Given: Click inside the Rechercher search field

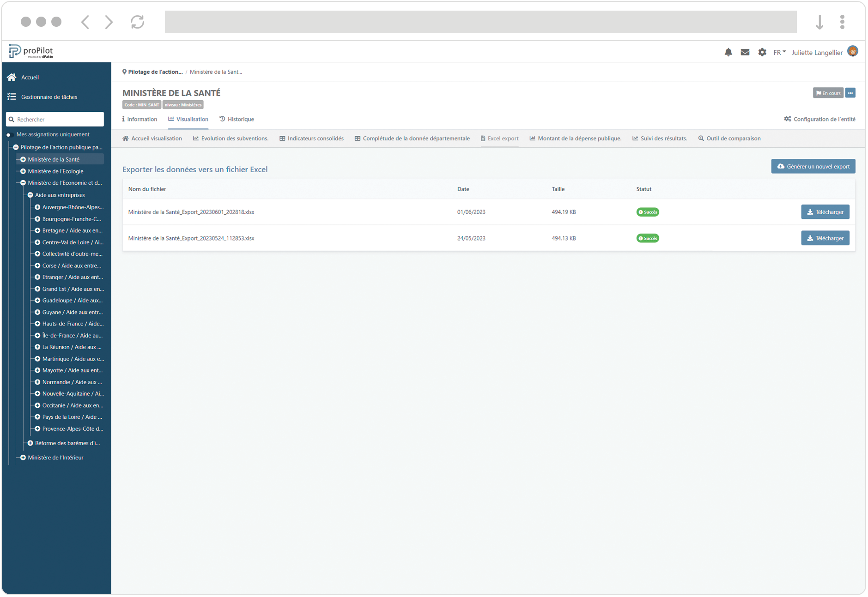Looking at the screenshot, I should 55,119.
